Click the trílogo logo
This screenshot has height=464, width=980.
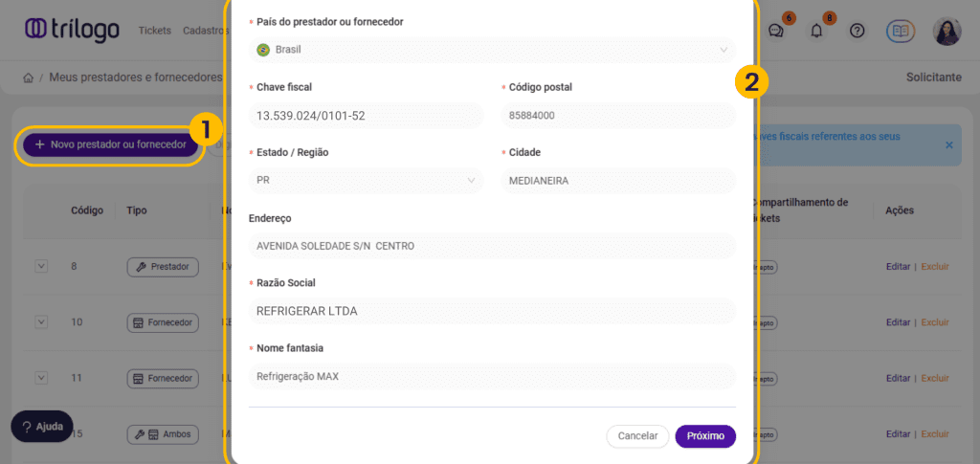(x=72, y=30)
